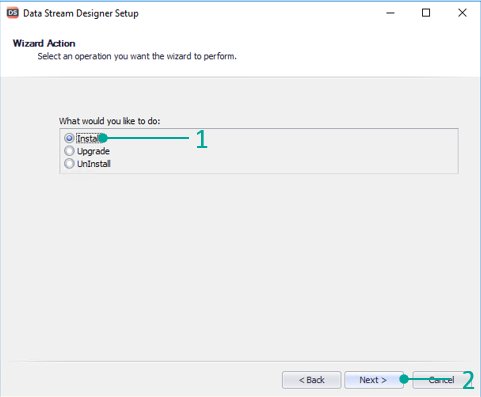The width and height of the screenshot is (481, 397).
Task: Click the 'What would you like to do' label
Action: click(x=110, y=121)
